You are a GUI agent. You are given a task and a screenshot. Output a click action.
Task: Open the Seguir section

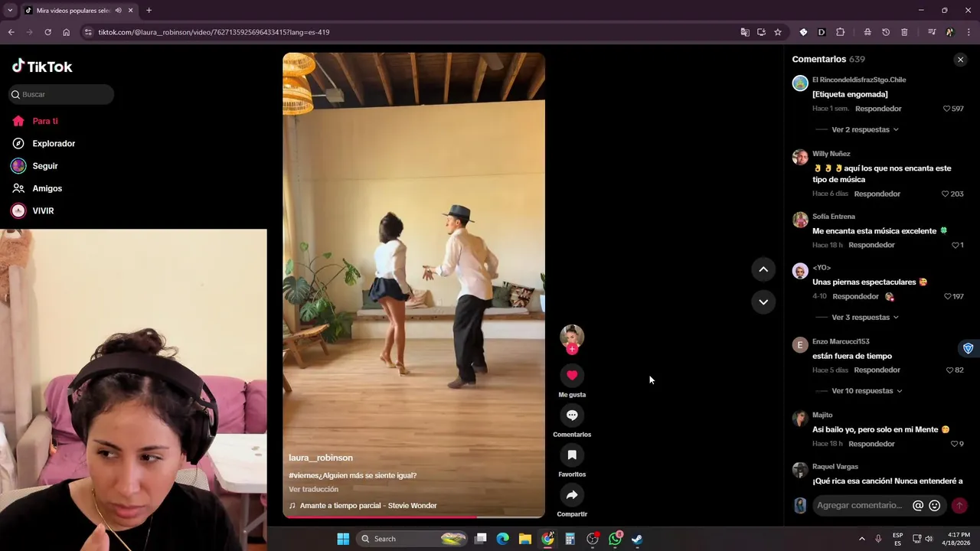(34, 165)
